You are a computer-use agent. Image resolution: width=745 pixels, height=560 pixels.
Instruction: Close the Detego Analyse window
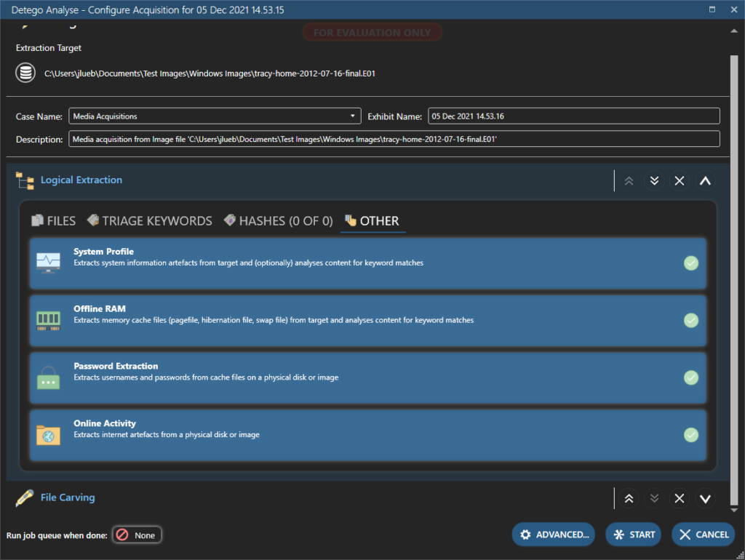coord(734,9)
